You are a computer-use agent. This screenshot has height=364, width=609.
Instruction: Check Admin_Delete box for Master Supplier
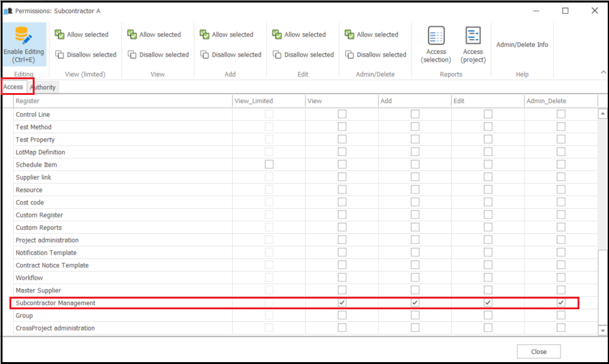(561, 290)
